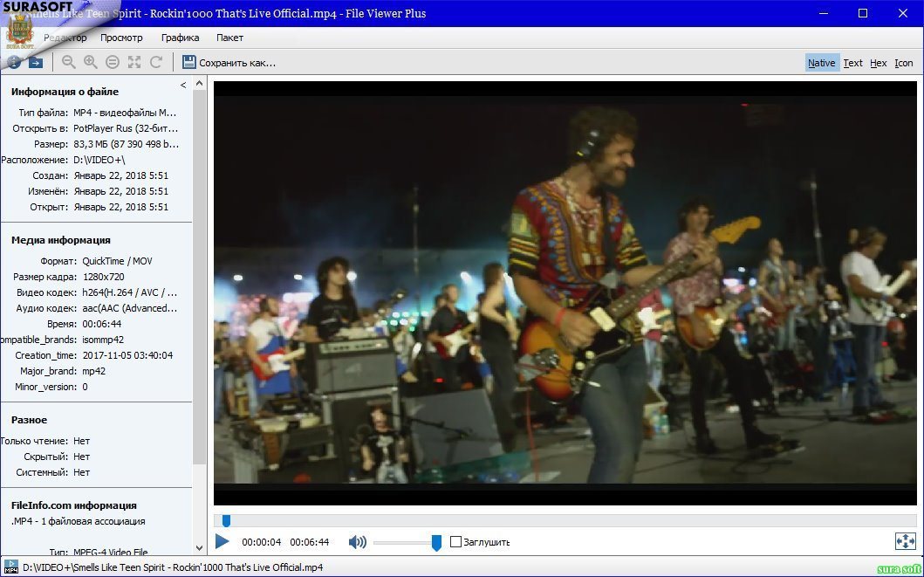
Task: Select the audio codec value 'aac(AAC (Advanced…'
Action: tap(130, 308)
